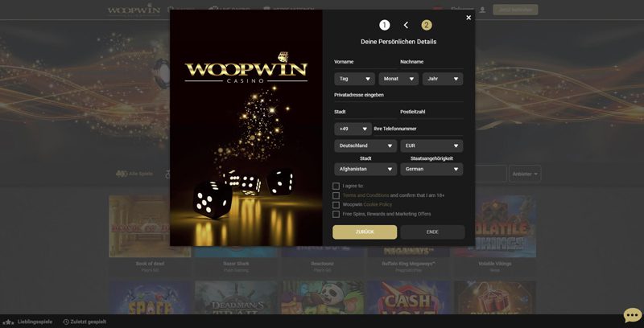Open Lieblingsspiele star icon in the bottom bar

click(8, 322)
